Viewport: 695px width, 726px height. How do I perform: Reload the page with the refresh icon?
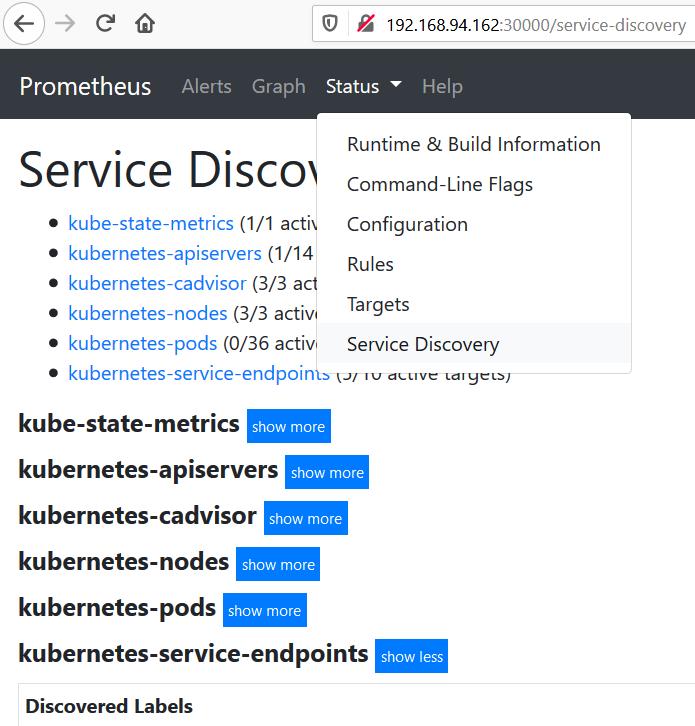106,23
